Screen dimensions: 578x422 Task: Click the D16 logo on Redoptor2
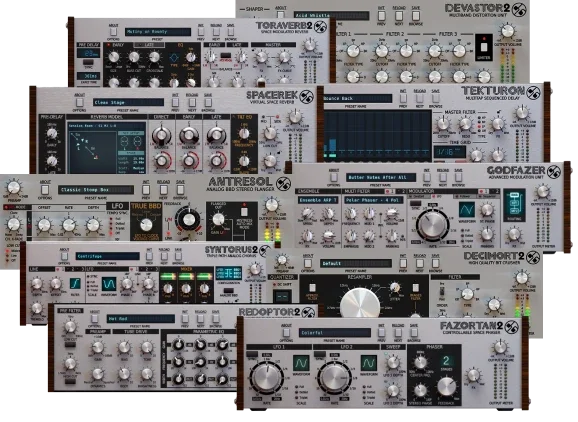click(x=308, y=313)
